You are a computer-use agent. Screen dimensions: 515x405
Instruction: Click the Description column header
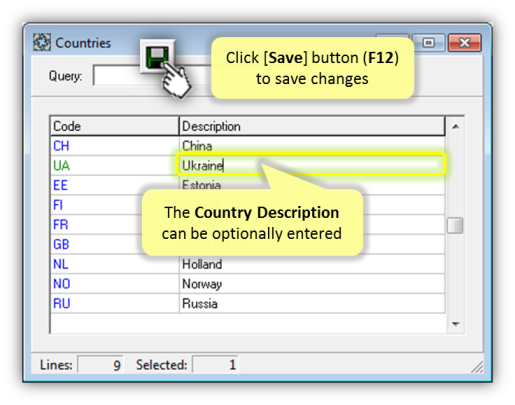pos(312,126)
